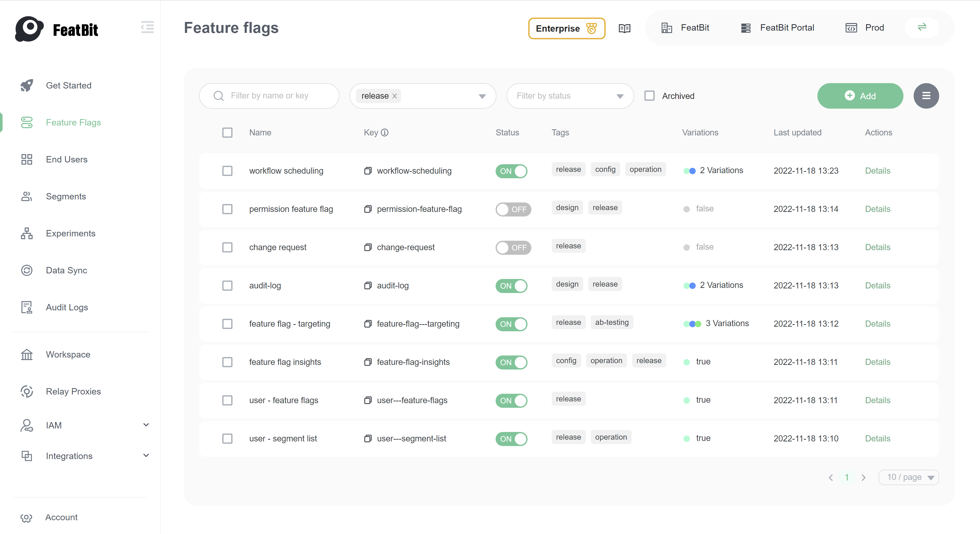
Task: Expand the IAM submenu
Action: (x=146, y=425)
